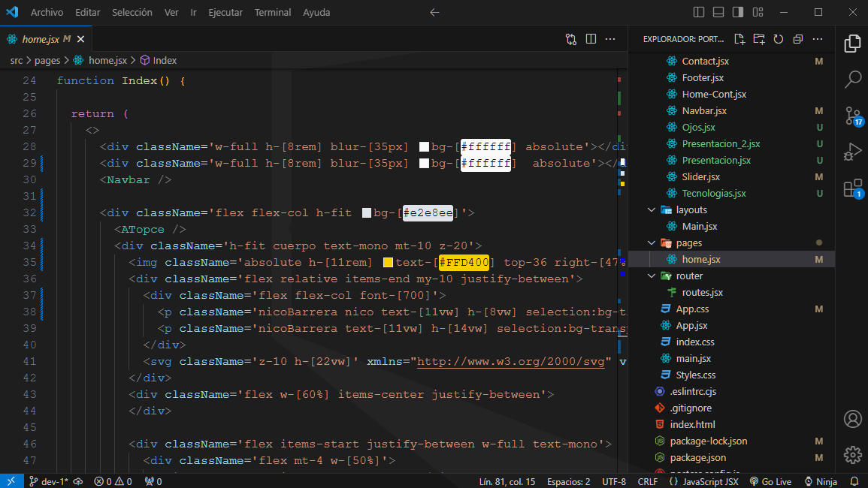
Task: Open changes compare icon in editor toolbar
Action: click(x=571, y=39)
